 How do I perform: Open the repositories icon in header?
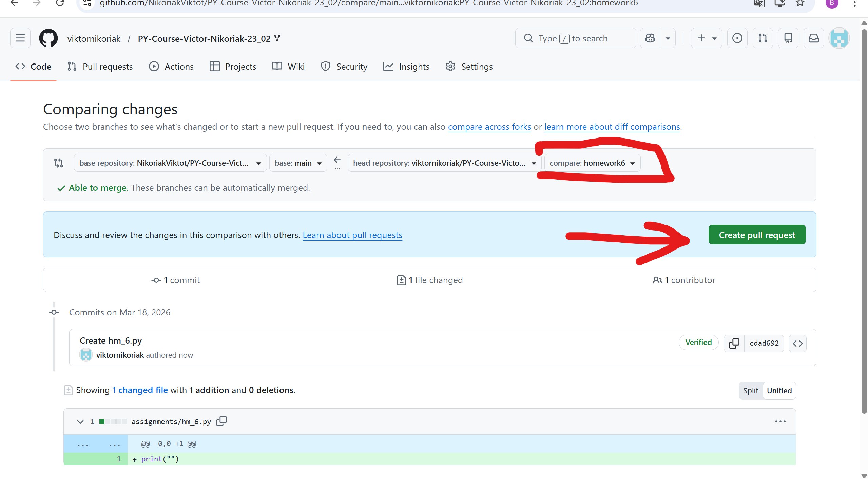[x=788, y=38]
